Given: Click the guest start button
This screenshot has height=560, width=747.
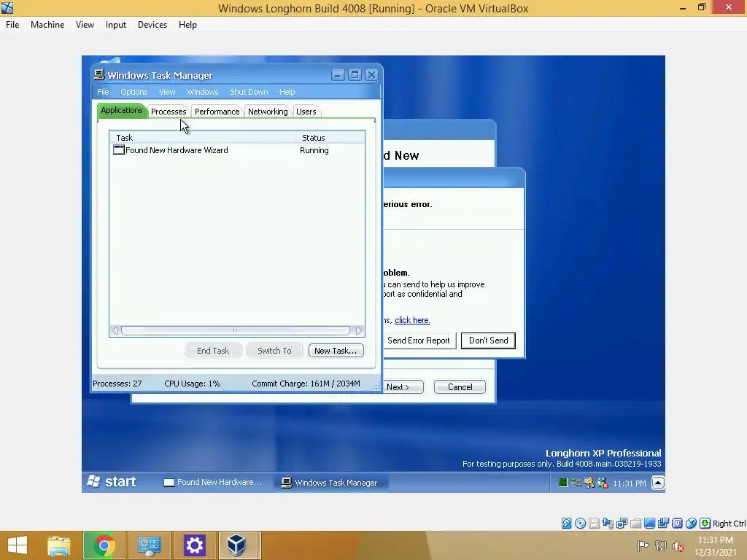Looking at the screenshot, I should click(x=112, y=481).
